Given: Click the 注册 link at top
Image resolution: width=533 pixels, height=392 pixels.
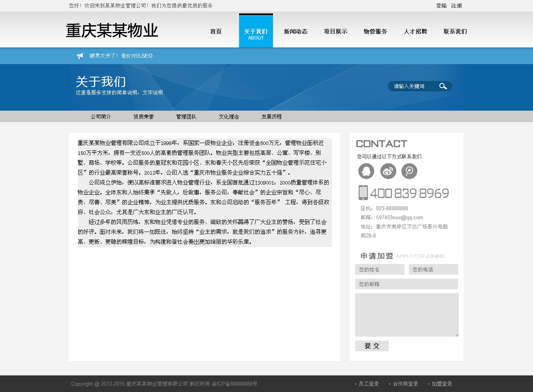Looking at the screenshot, I should [456, 6].
